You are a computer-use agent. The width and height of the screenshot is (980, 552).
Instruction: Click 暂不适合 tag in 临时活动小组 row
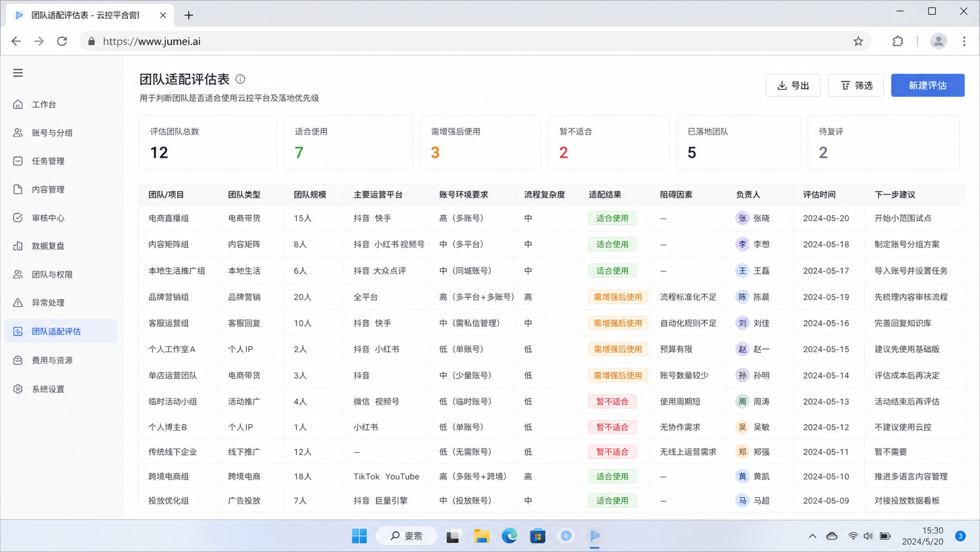[612, 402]
